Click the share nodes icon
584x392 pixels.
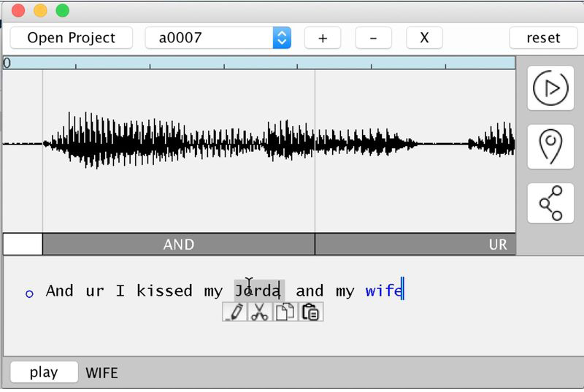550,203
